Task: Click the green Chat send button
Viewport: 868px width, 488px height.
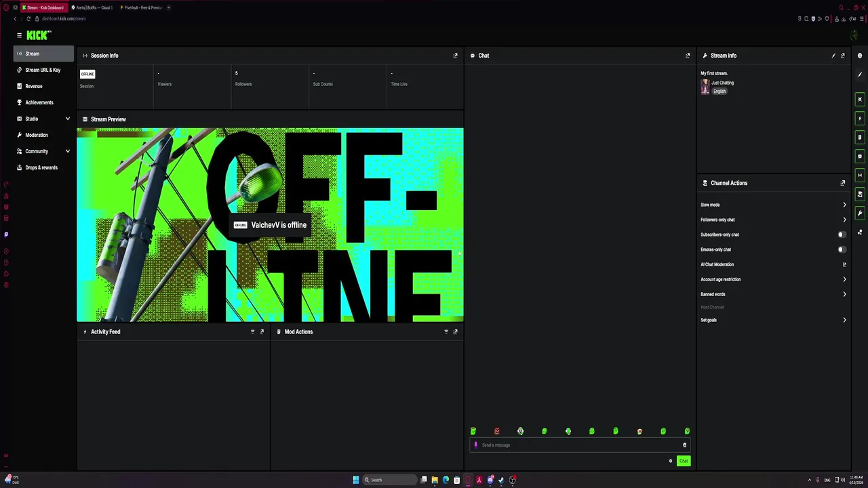Action: tap(684, 462)
